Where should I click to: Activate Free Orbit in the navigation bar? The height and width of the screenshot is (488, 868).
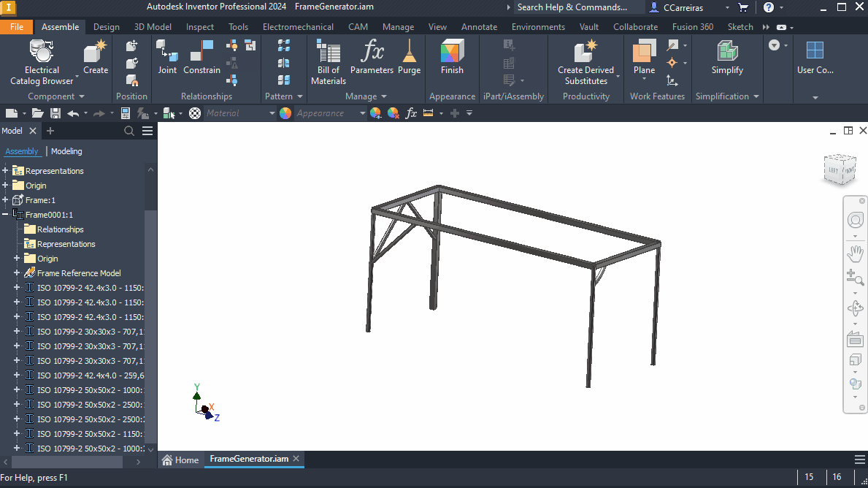point(855,308)
